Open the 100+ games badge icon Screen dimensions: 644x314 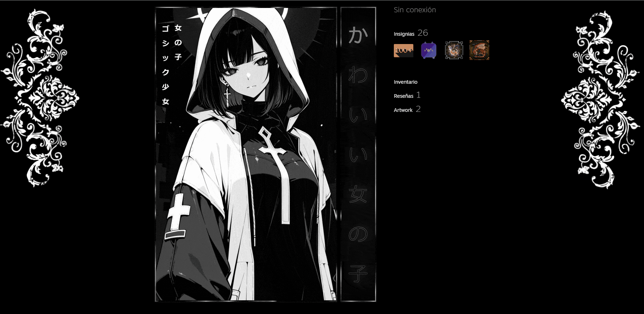coord(404,51)
